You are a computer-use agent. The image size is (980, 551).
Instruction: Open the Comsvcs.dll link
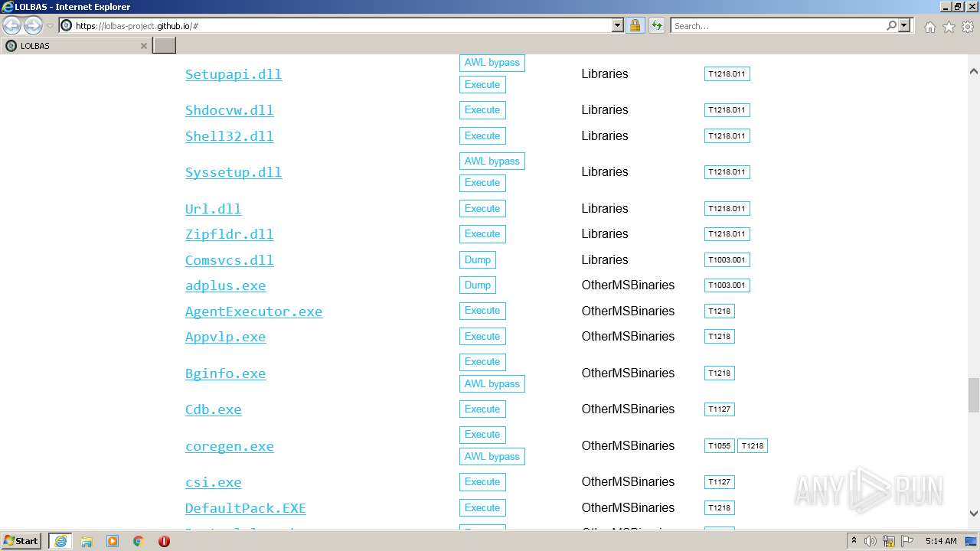229,260
